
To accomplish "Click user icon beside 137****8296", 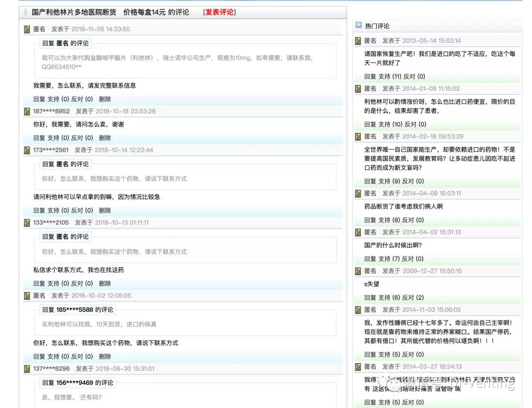I will tap(27, 369).
